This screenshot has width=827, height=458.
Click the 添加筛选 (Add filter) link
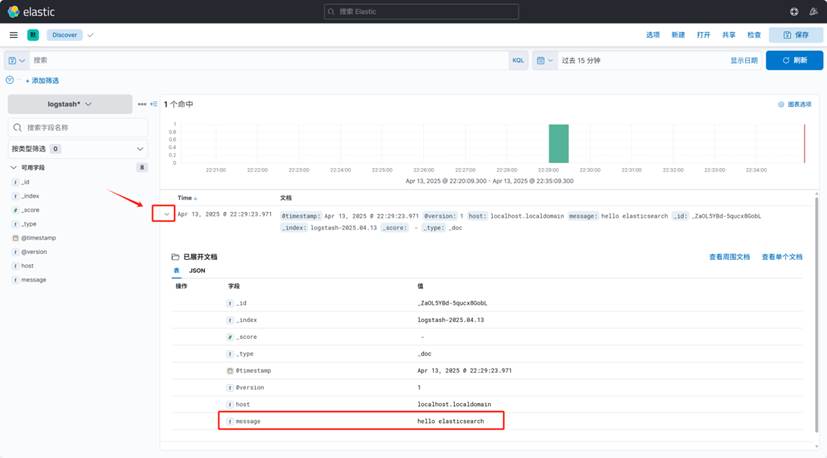coord(42,81)
